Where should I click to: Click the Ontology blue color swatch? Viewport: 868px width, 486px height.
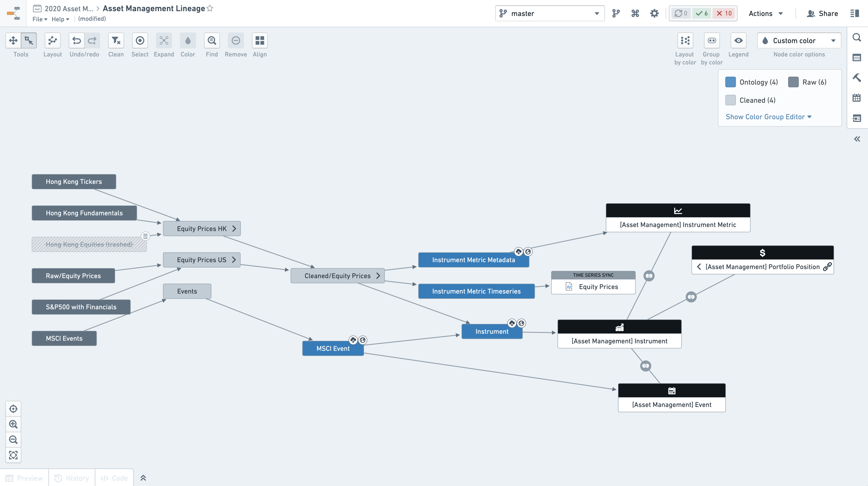[730, 82]
